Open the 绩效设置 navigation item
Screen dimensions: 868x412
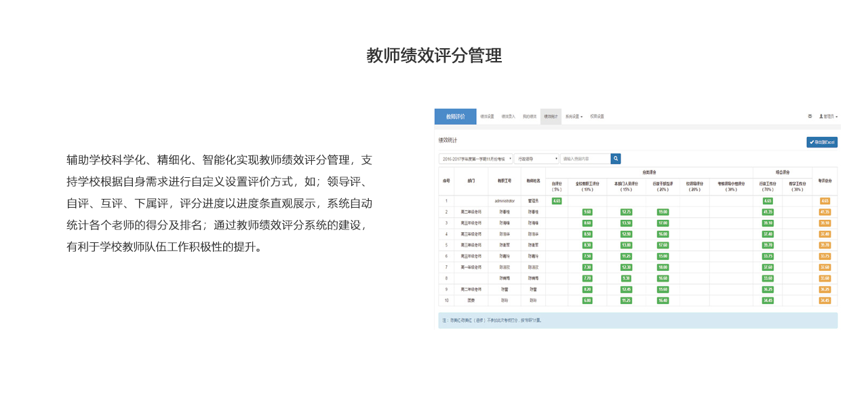(x=488, y=117)
